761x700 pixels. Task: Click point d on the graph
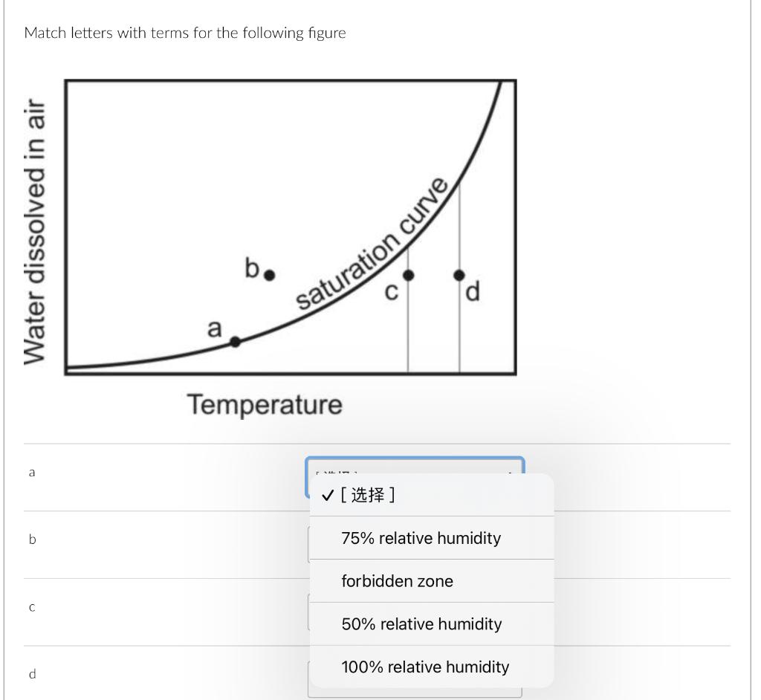[x=459, y=275]
